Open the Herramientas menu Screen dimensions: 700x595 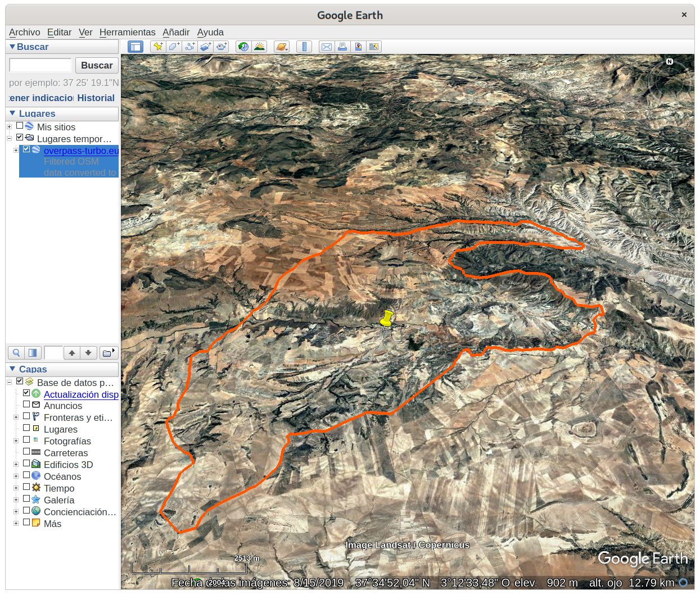(x=127, y=32)
